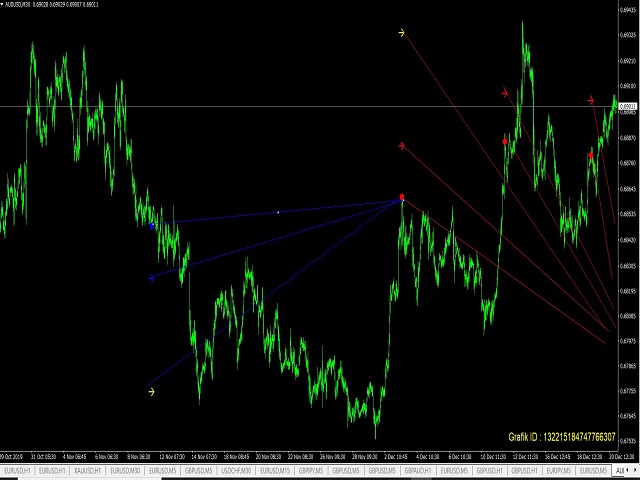Switch to the XAUUSD,H1 chart tab
The height and width of the screenshot is (480, 640).
point(86,471)
